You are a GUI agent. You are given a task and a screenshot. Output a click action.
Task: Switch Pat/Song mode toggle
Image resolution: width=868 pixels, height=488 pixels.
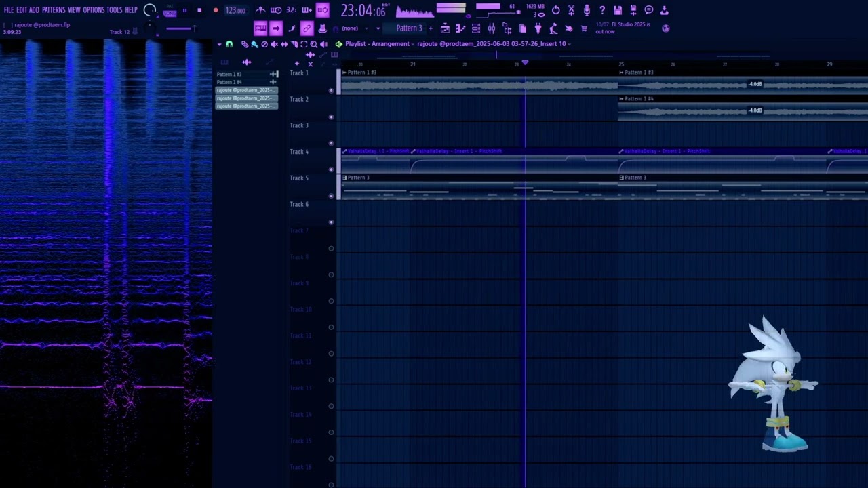(170, 10)
